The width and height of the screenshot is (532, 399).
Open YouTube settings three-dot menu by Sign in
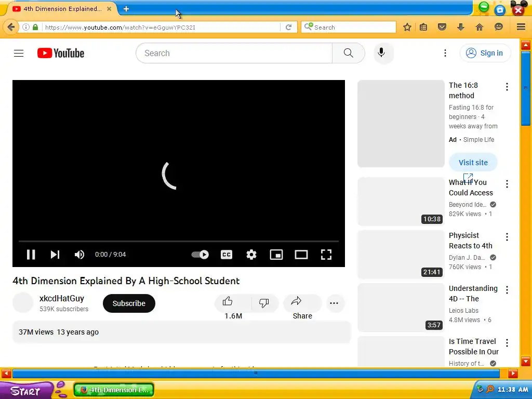click(x=445, y=53)
